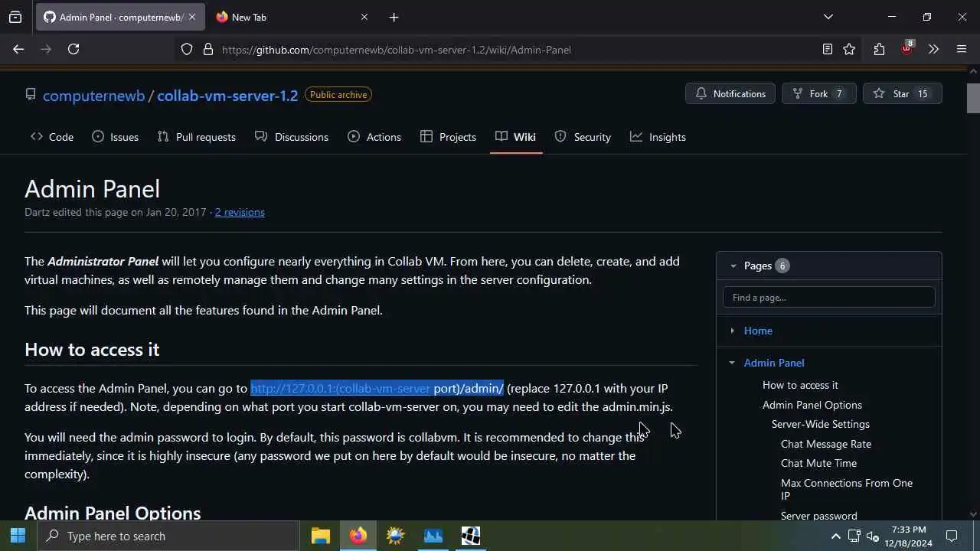Collapse the Pages section arrow

(x=733, y=266)
